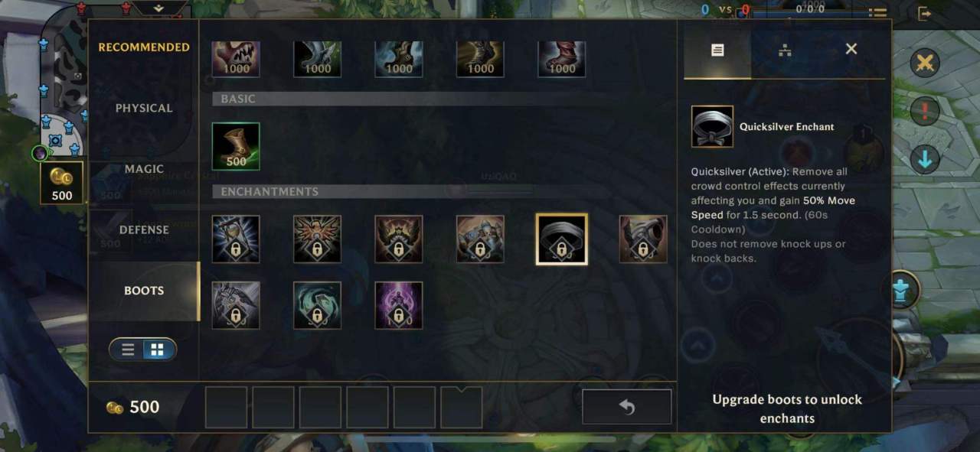Select the locked red gauntlet enchant icon
The image size is (980, 452).
[x=643, y=239]
